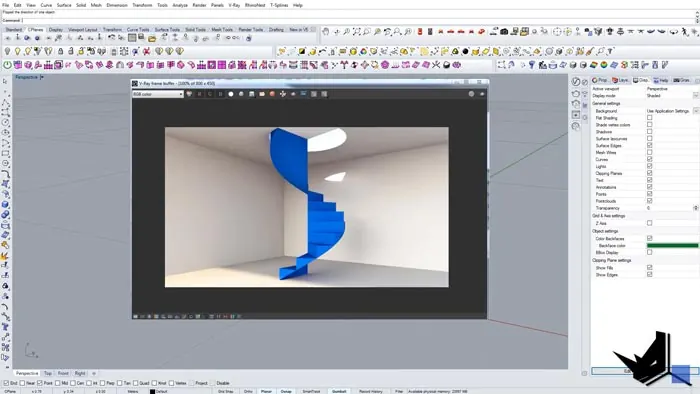Click the yellow light bulb show icon
The image size is (700, 394).
click(17, 52)
